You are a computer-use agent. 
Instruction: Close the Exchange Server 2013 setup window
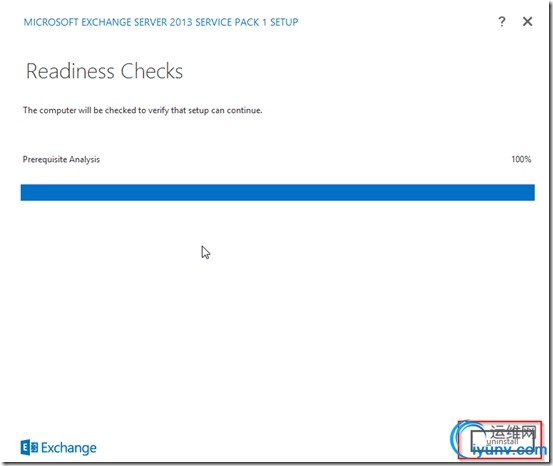click(x=527, y=22)
